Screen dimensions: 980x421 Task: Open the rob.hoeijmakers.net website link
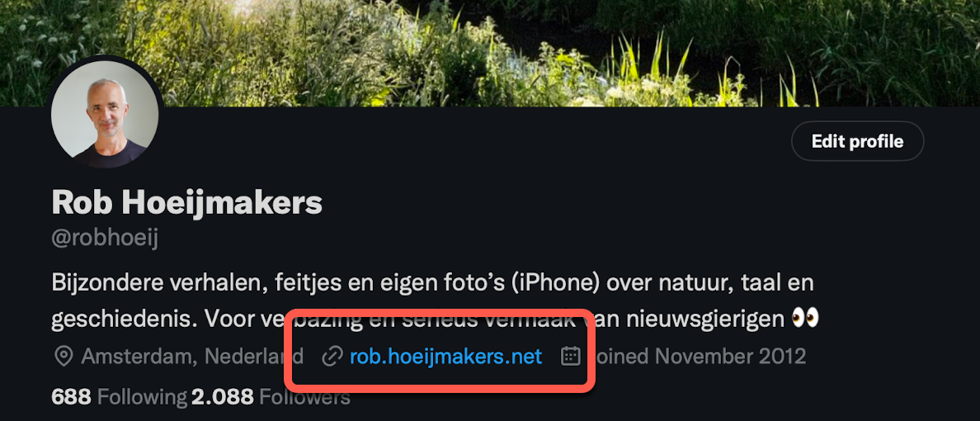click(x=445, y=357)
